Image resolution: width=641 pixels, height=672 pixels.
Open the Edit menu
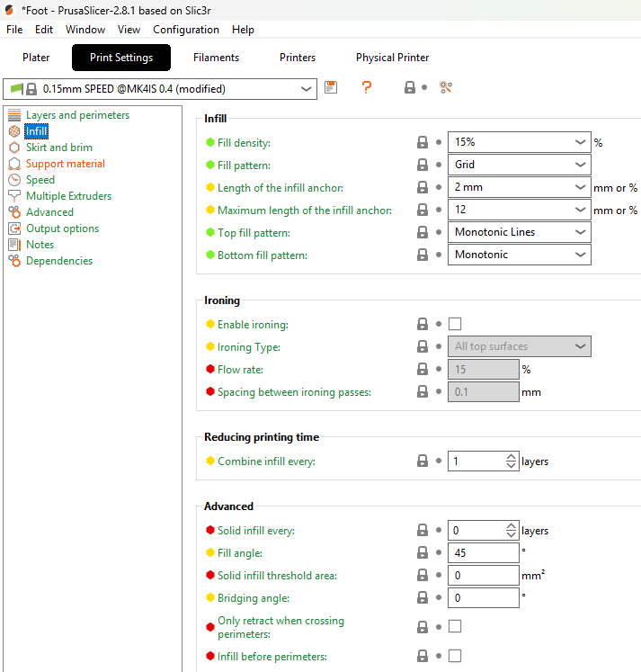(44, 30)
